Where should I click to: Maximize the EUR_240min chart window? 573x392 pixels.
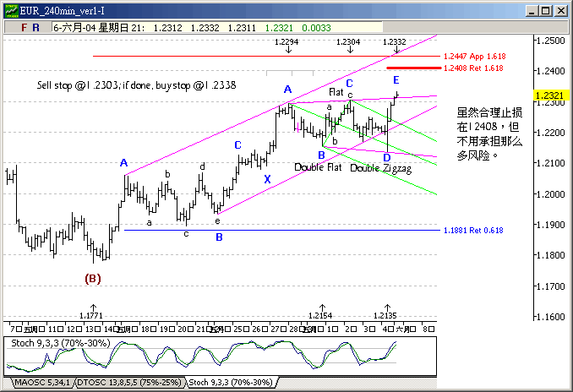pos(546,11)
